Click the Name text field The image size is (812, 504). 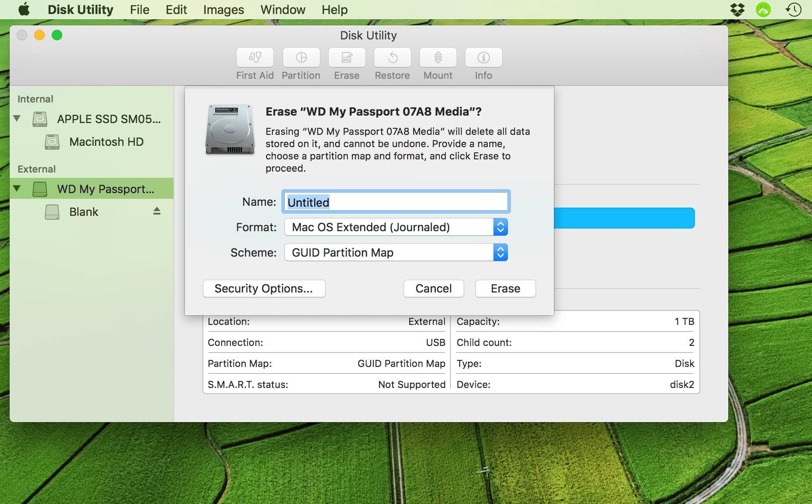click(x=396, y=202)
